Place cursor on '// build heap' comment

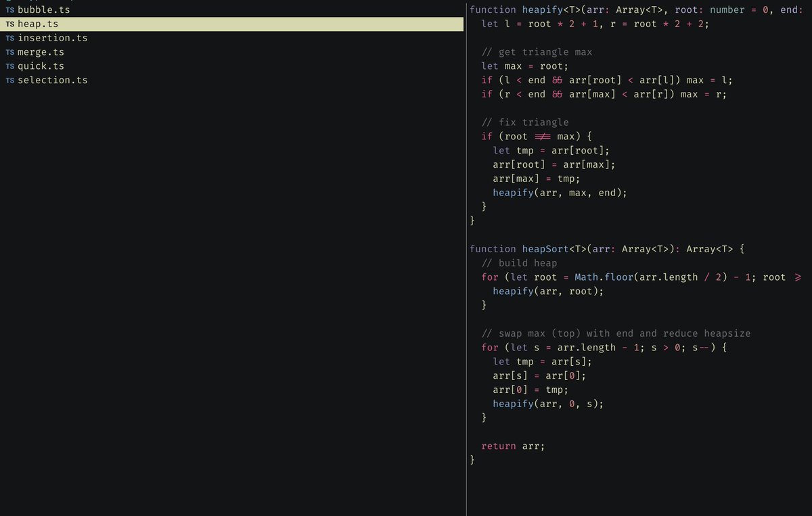[519, 263]
